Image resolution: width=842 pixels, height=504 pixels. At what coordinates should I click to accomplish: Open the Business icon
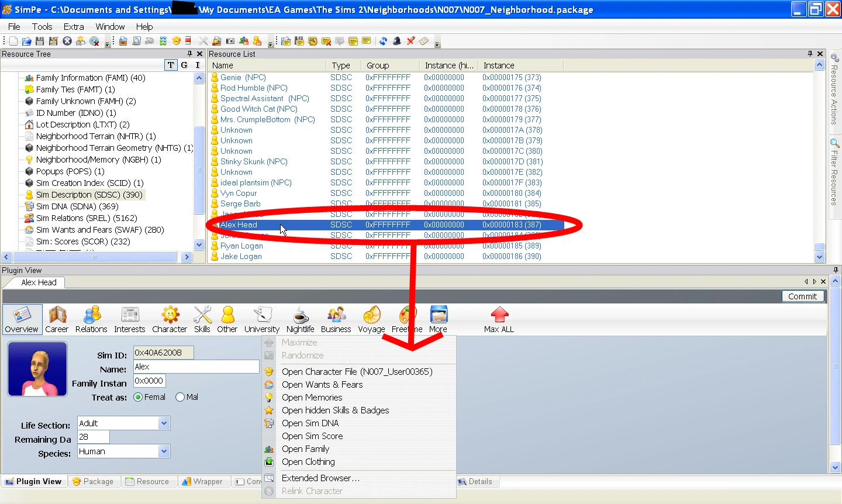pos(336,319)
